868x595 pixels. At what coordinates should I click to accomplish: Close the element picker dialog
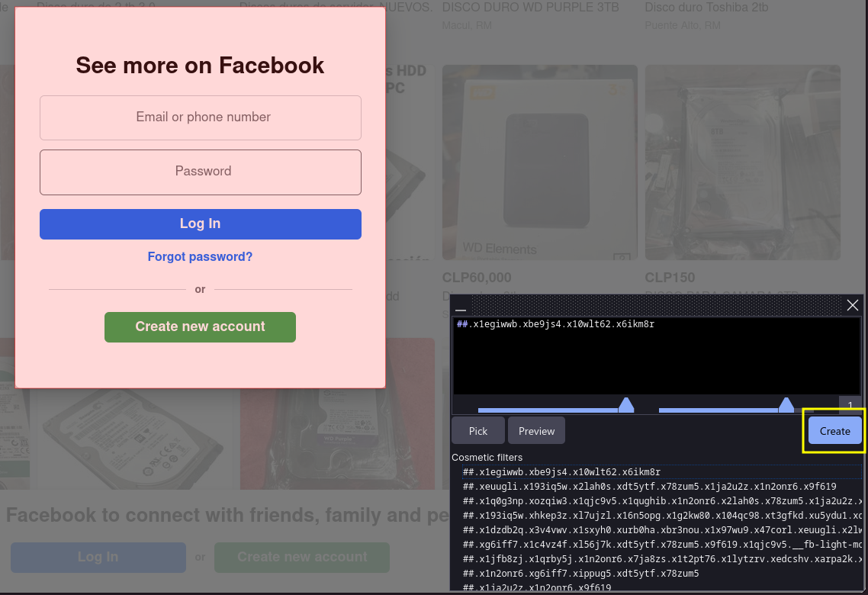(853, 305)
